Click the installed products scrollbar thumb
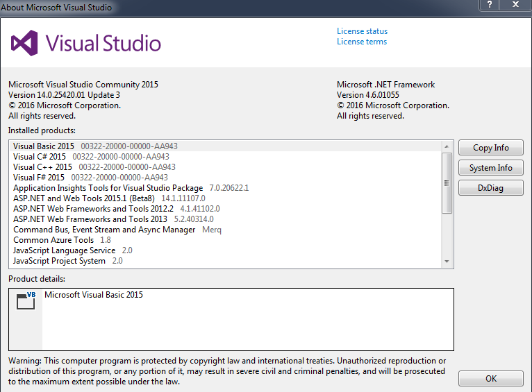The image size is (532, 392). 447,183
